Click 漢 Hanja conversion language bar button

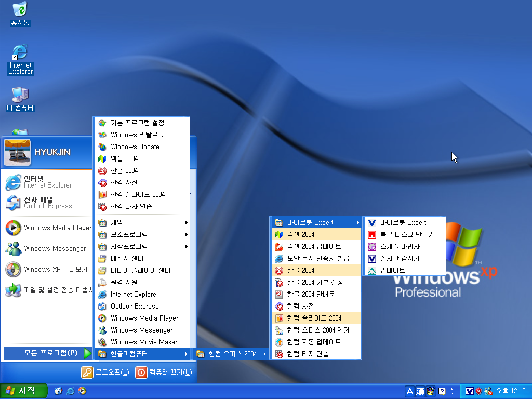(x=420, y=392)
